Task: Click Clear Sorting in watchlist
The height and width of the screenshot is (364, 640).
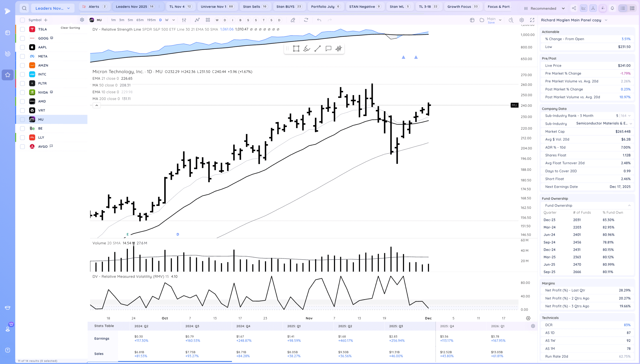Action: click(70, 28)
